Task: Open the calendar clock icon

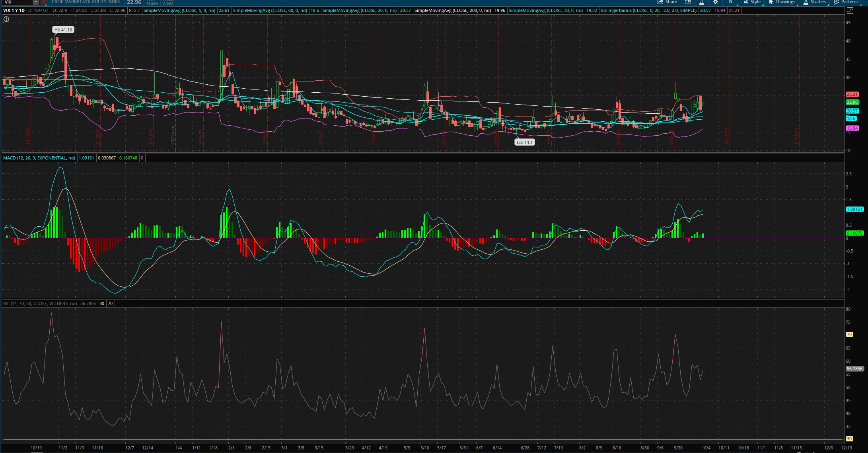Action: click(687, 2)
